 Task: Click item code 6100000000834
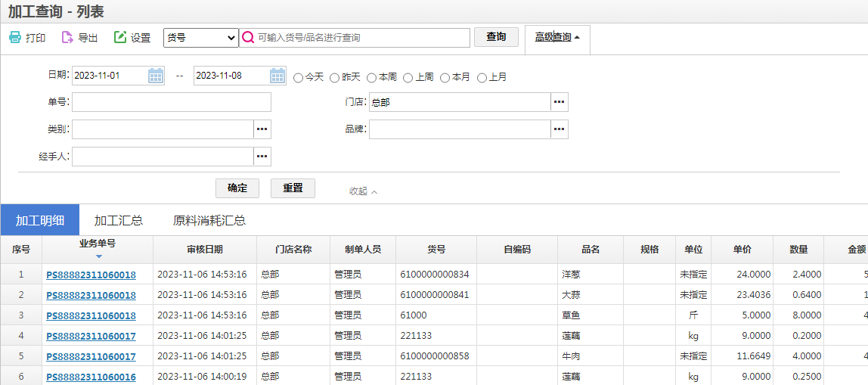(x=435, y=275)
